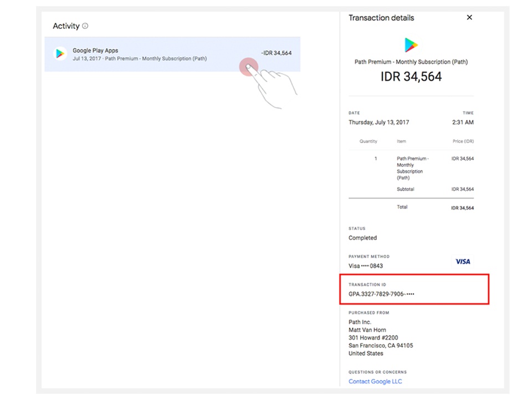Click Google Play logo in Transaction details
Viewport: 532px width, 405px height.
click(411, 45)
